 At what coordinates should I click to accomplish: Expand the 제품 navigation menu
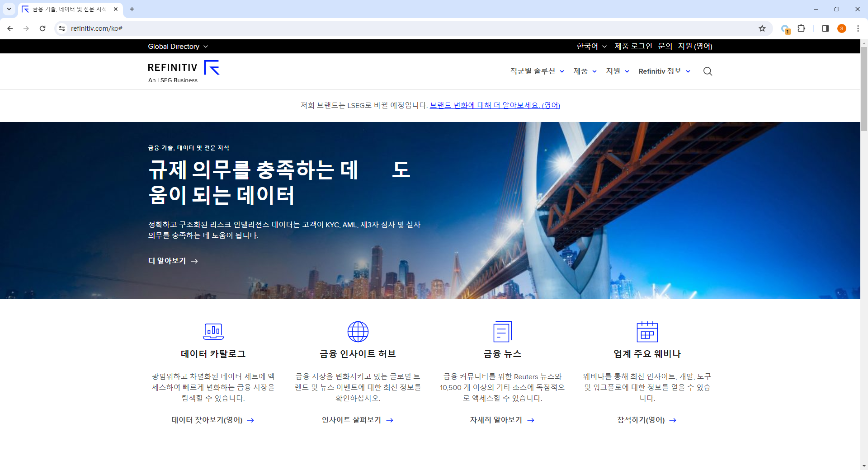click(585, 71)
